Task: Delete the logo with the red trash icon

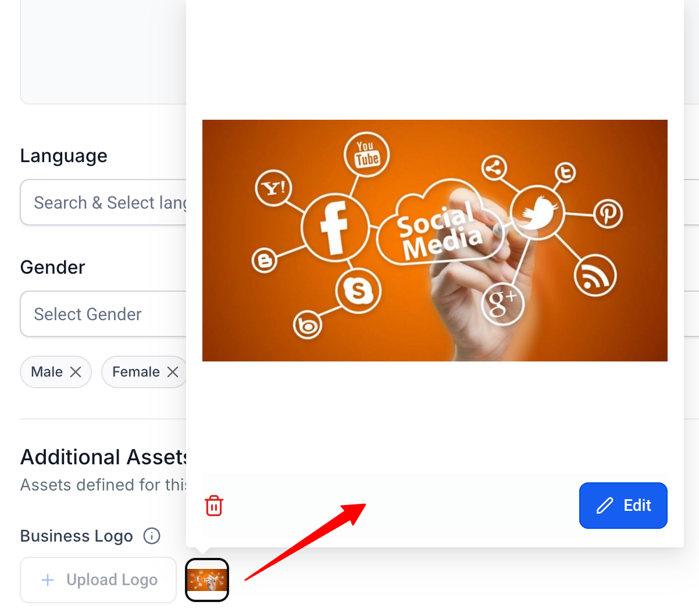Action: (214, 506)
